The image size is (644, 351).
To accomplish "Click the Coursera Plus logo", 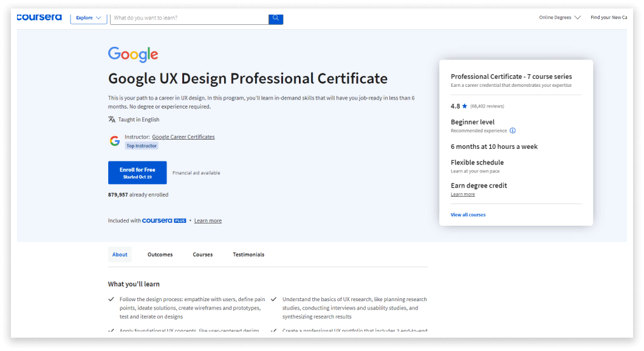I will point(164,220).
